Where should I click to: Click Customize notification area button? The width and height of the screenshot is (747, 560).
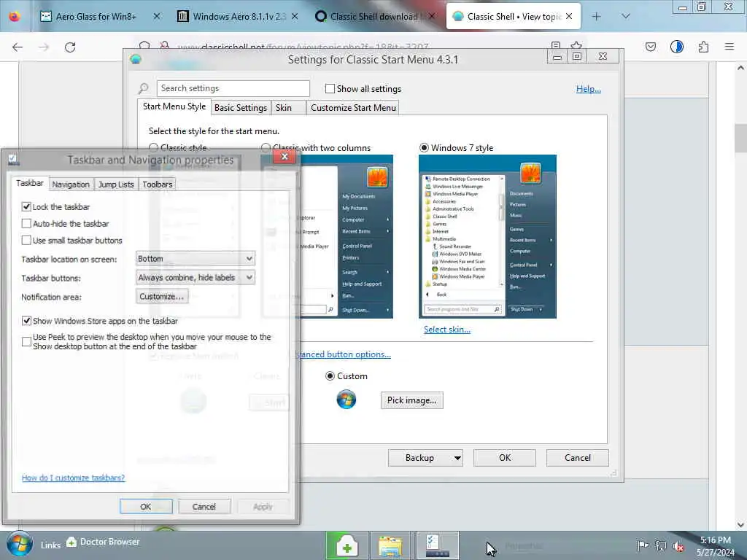(162, 296)
